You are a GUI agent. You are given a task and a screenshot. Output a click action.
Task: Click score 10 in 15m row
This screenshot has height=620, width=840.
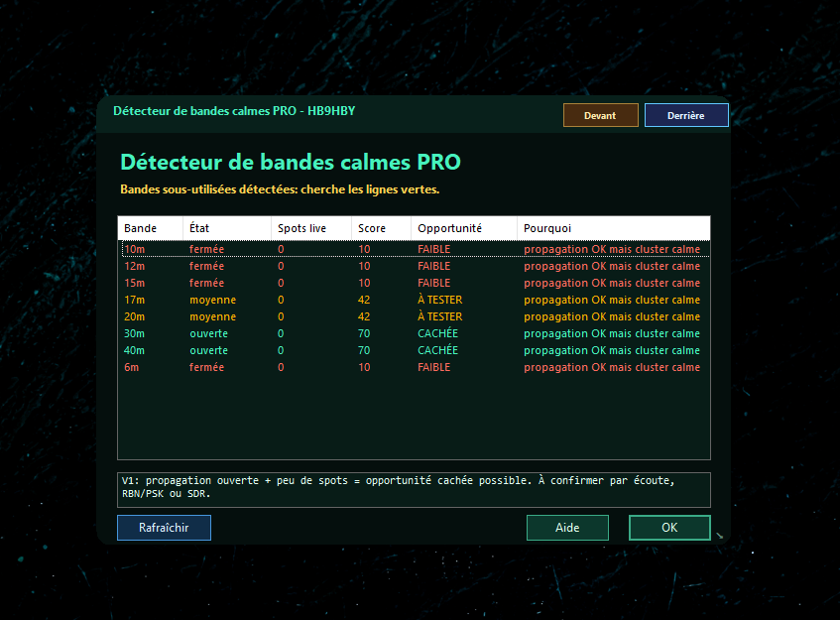[364, 283]
